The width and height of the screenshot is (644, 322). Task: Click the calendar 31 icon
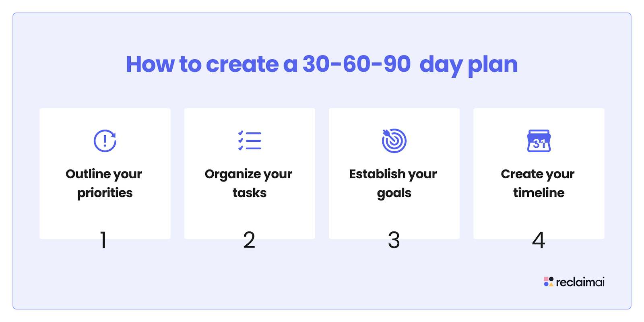[539, 141]
